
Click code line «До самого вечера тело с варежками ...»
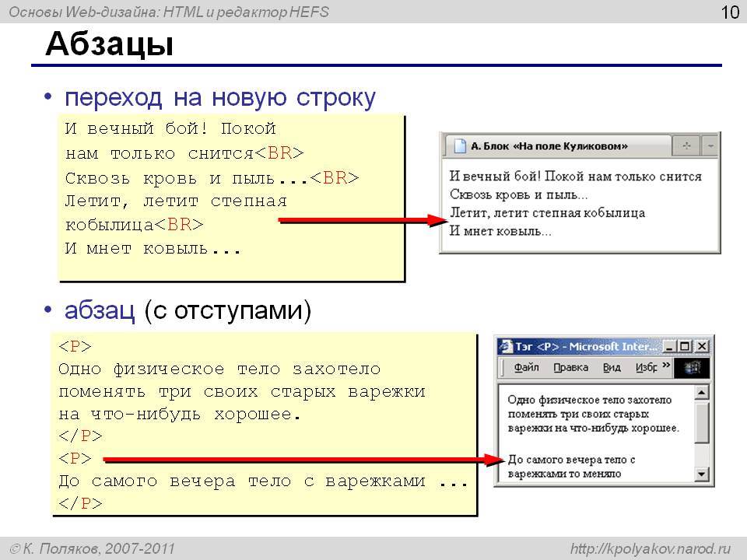pos(264,481)
